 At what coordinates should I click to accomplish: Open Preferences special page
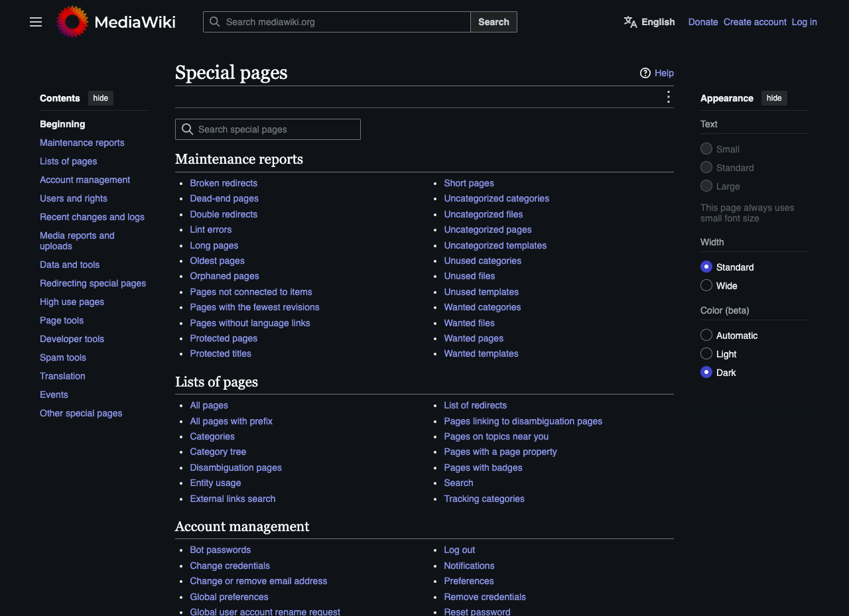(469, 581)
